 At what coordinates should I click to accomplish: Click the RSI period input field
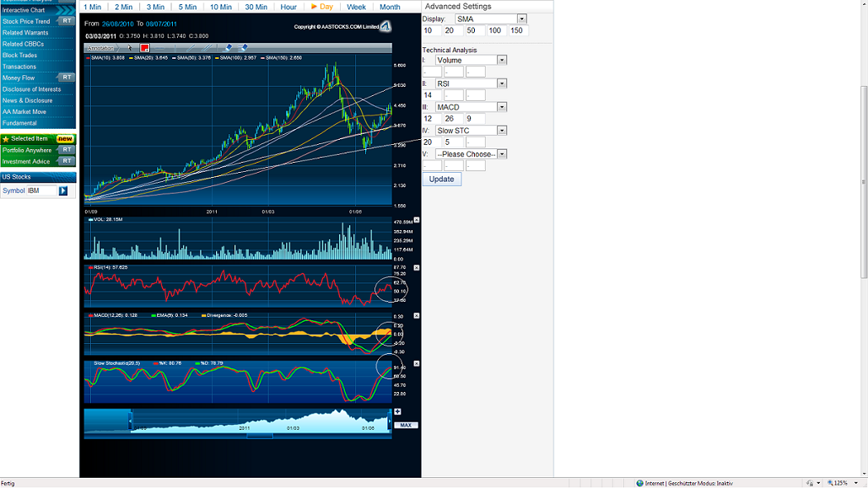coord(432,96)
